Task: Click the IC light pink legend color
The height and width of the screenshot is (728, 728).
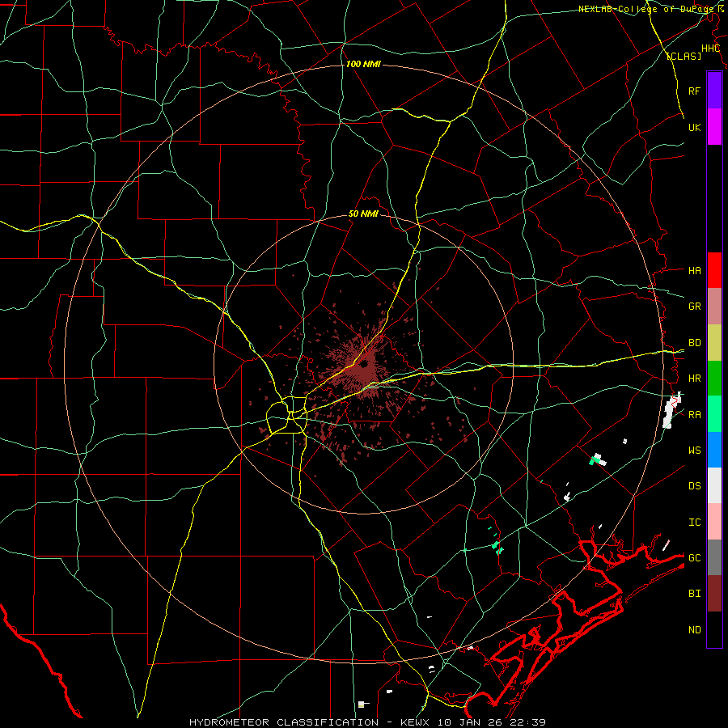Action: point(714,522)
